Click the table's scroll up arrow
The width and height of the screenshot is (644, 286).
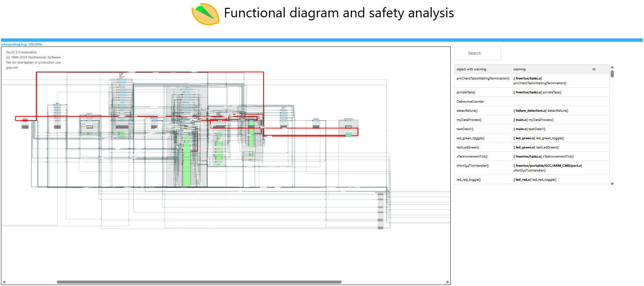point(612,67)
